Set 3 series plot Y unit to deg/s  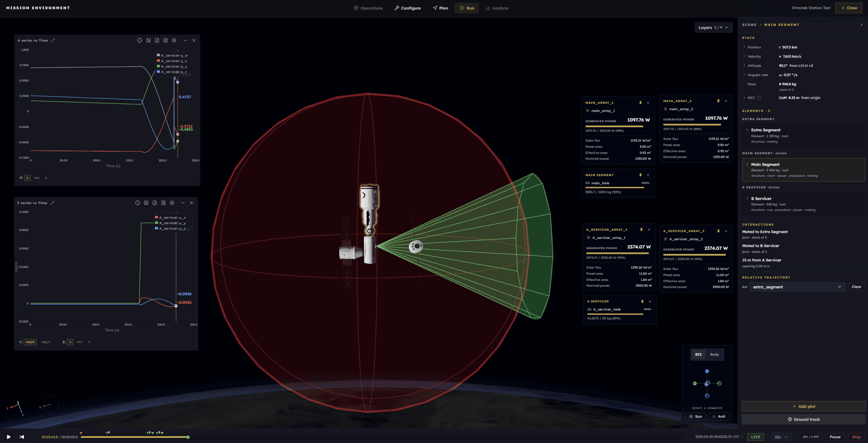click(46, 342)
